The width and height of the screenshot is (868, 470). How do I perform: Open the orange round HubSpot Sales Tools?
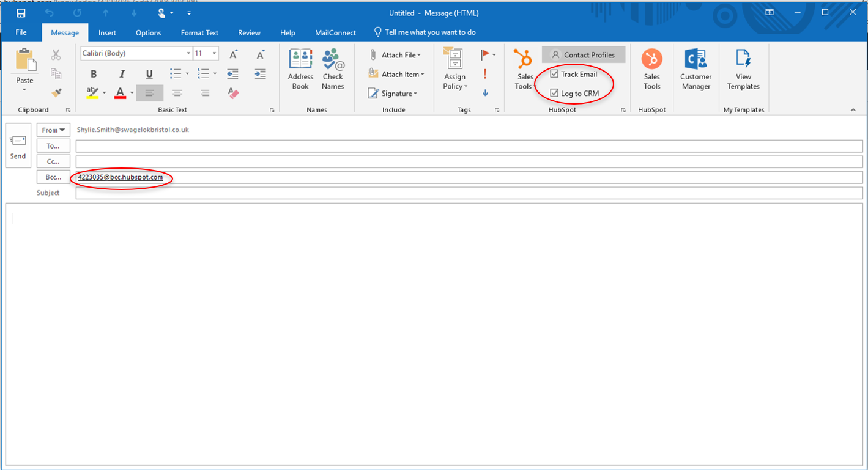click(x=652, y=69)
